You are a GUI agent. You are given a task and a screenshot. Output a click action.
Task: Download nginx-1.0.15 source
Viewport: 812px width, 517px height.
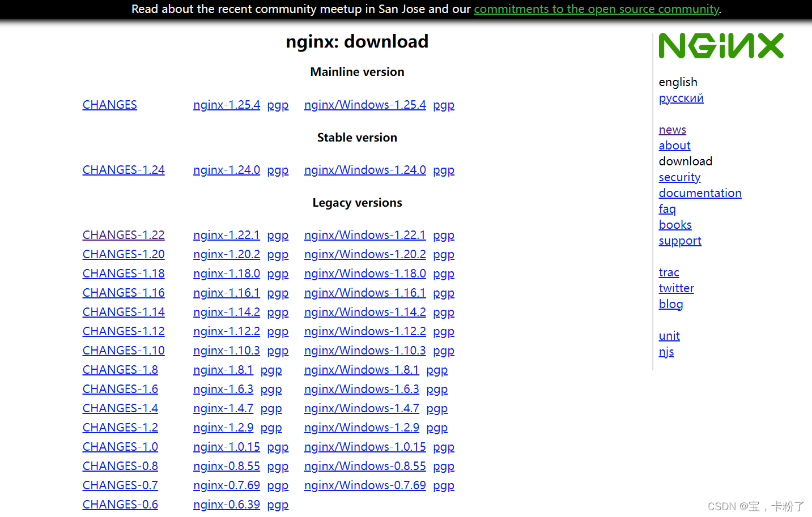click(x=227, y=447)
